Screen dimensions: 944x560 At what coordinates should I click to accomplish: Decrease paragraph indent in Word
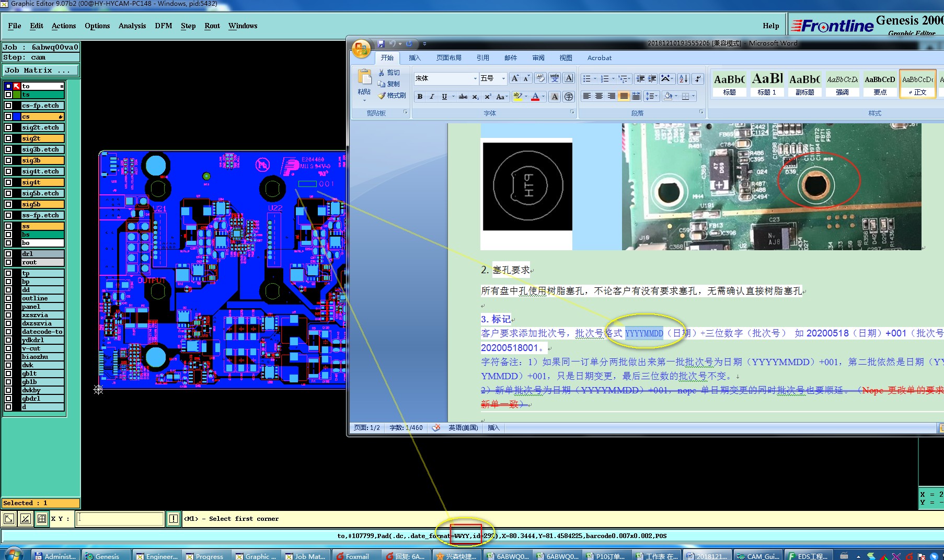point(640,78)
